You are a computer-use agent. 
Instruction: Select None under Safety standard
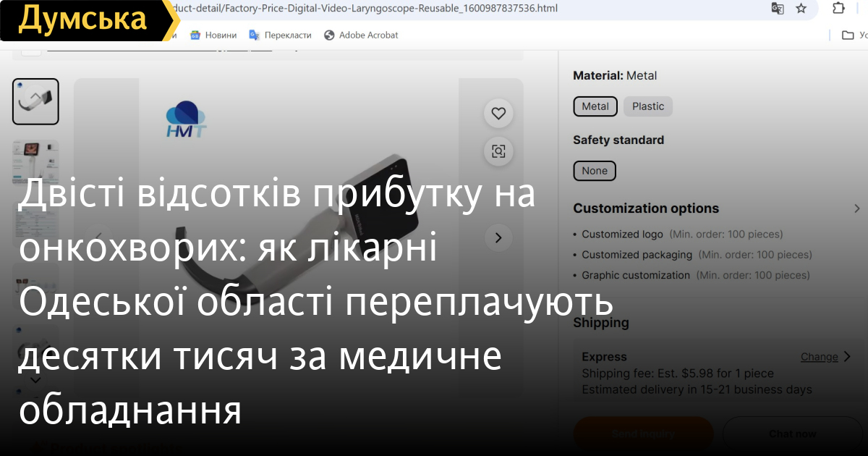[x=595, y=171]
